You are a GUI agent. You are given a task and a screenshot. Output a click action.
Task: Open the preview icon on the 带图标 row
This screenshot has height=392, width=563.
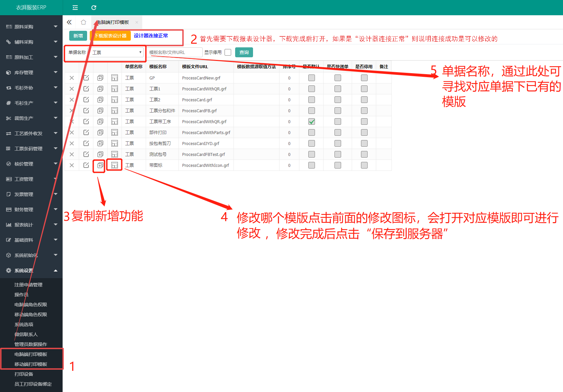click(x=114, y=165)
